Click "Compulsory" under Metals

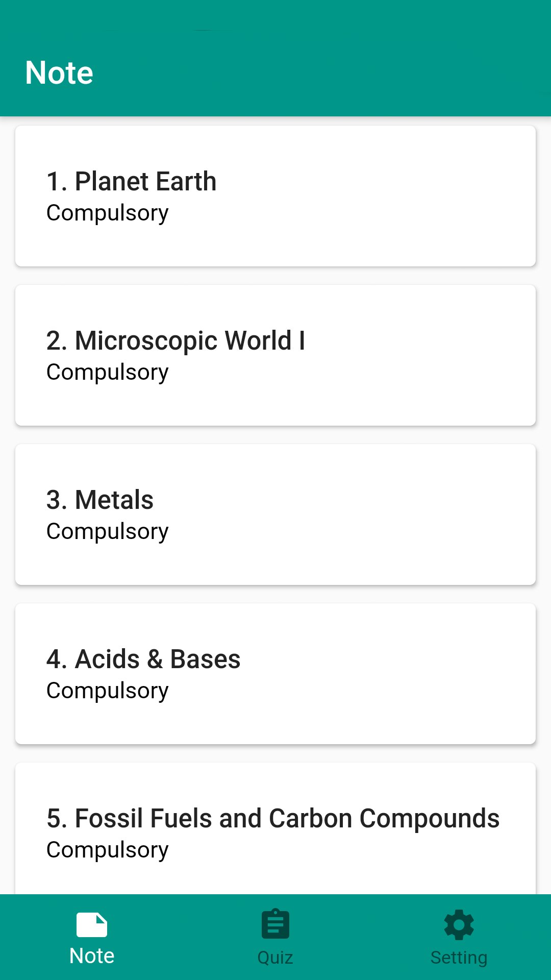[x=108, y=532]
